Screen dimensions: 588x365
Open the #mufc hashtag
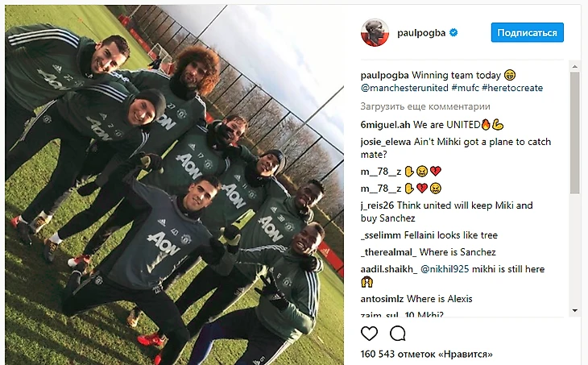coord(465,88)
